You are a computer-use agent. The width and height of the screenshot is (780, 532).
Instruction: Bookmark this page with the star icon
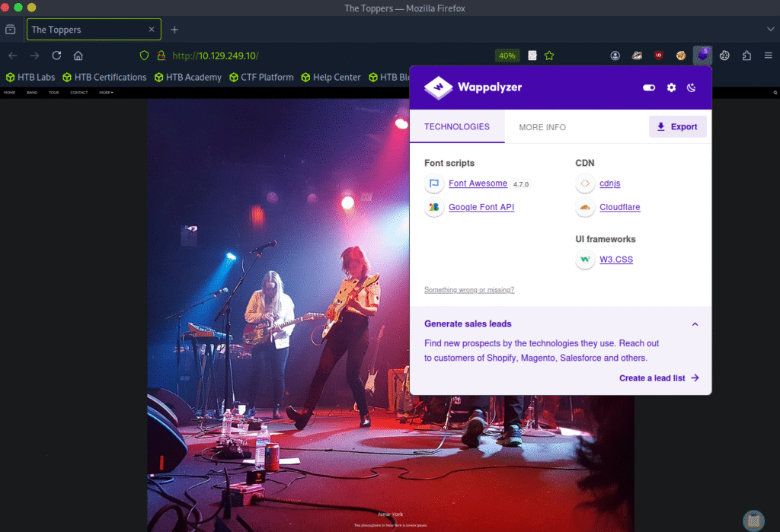click(x=549, y=56)
